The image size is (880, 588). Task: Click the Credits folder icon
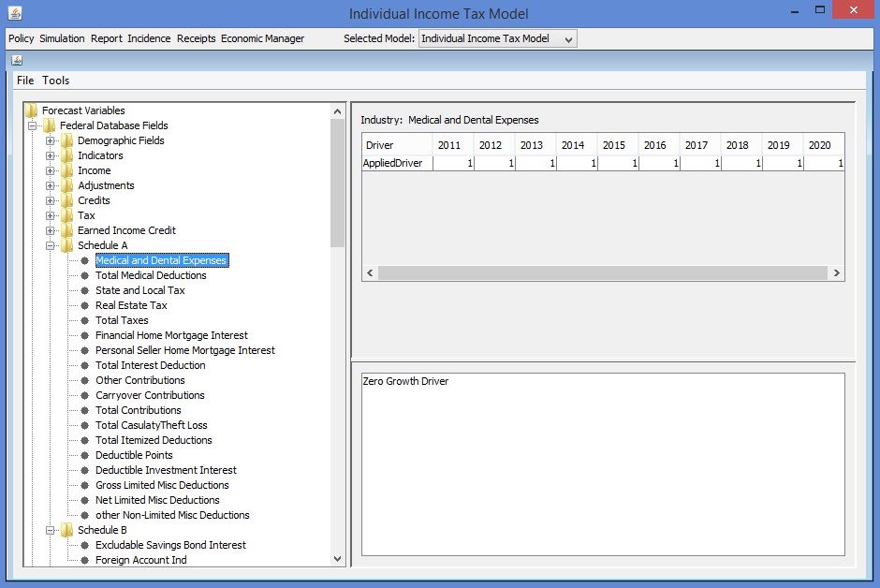pyautogui.click(x=67, y=200)
